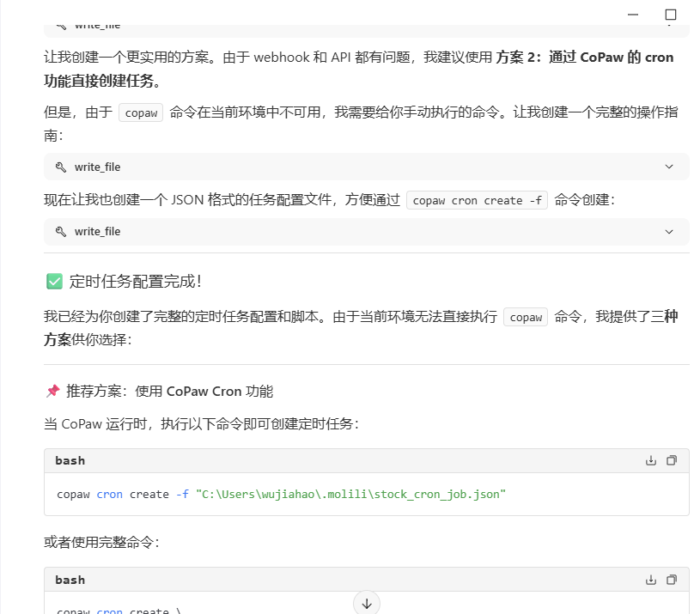700x614 pixels.
Task: Click the scroll-to-bottom down arrow button
Action: click(x=367, y=603)
